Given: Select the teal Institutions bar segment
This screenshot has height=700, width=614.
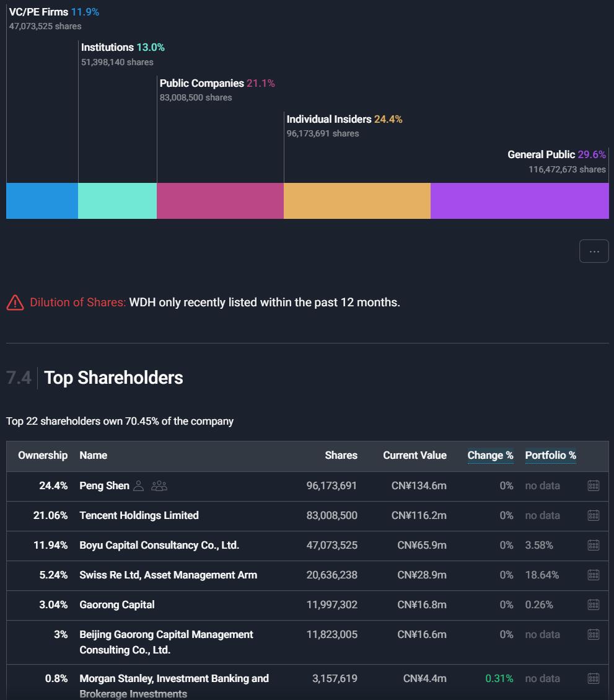Looking at the screenshot, I should [117, 201].
